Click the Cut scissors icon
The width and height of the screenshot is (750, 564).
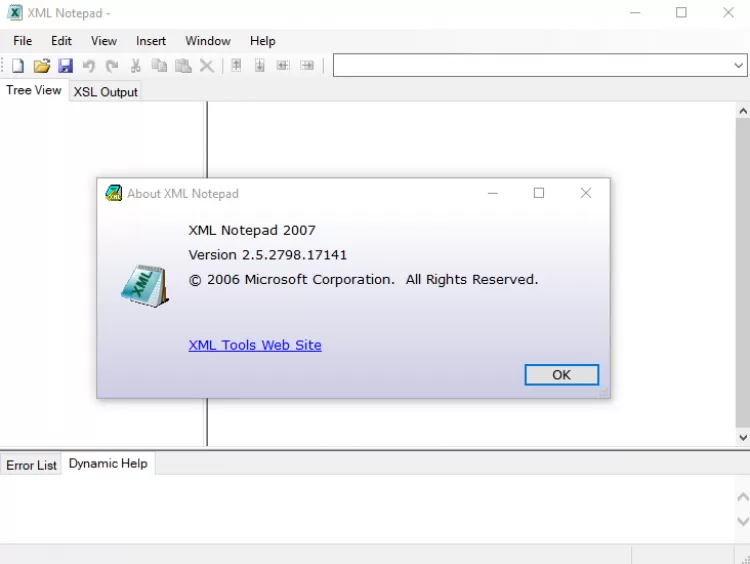point(136,66)
